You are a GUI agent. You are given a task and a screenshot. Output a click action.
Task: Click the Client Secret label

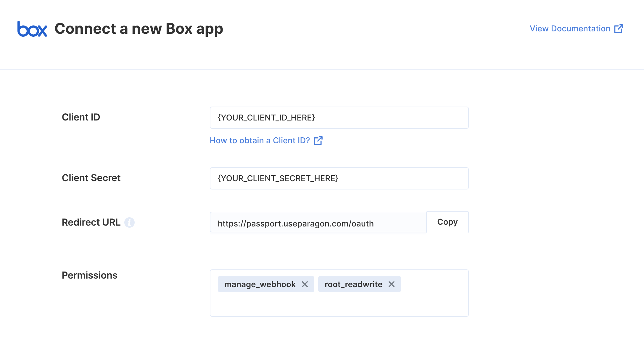pos(91,178)
